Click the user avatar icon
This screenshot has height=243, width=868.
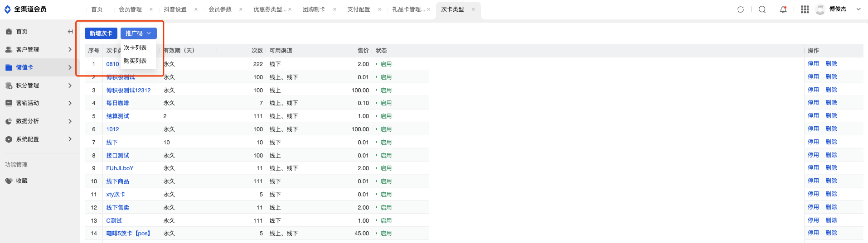tap(820, 10)
